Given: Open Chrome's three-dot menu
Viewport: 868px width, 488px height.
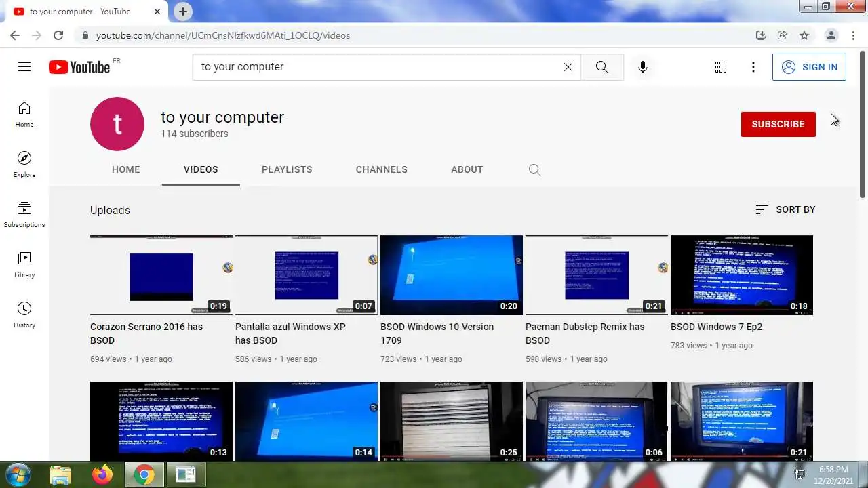Looking at the screenshot, I should [x=854, y=35].
